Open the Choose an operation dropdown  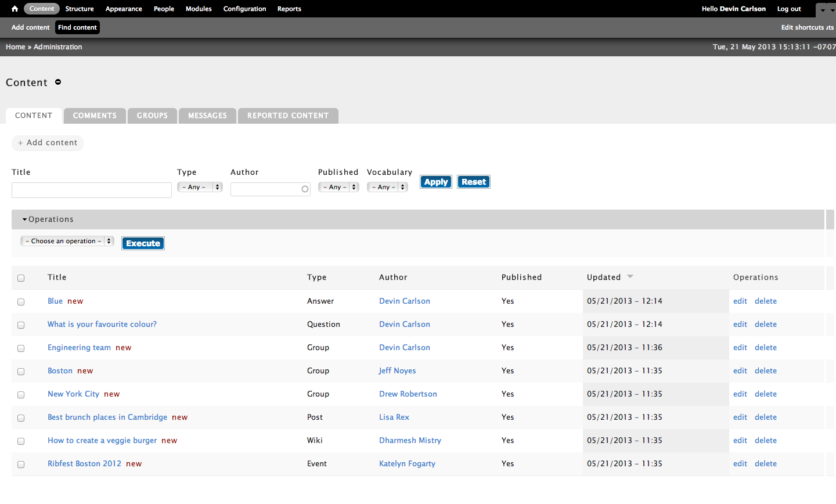[x=67, y=240]
